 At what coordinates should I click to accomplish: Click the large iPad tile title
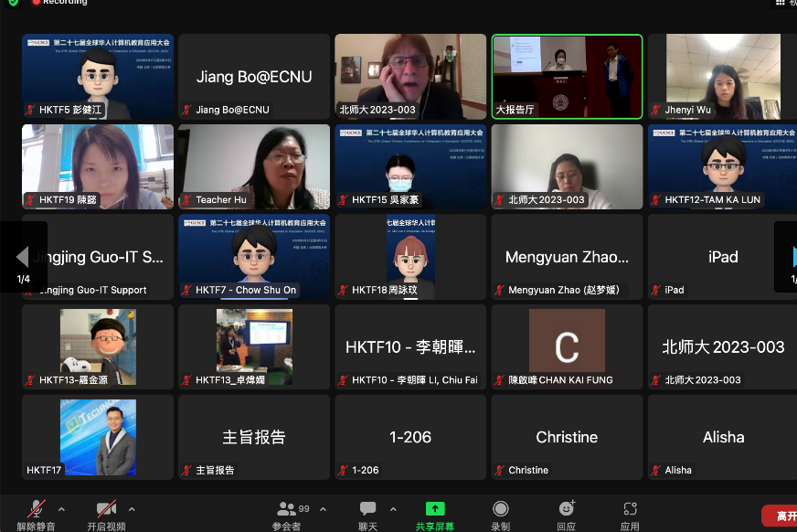pyautogui.click(x=723, y=257)
